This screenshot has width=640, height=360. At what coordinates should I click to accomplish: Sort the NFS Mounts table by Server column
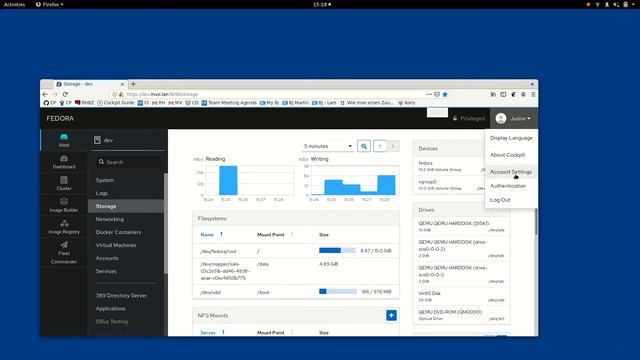click(x=208, y=333)
